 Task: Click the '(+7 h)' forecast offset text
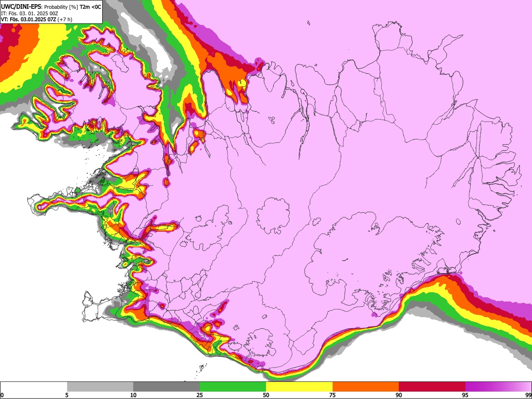[65, 19]
